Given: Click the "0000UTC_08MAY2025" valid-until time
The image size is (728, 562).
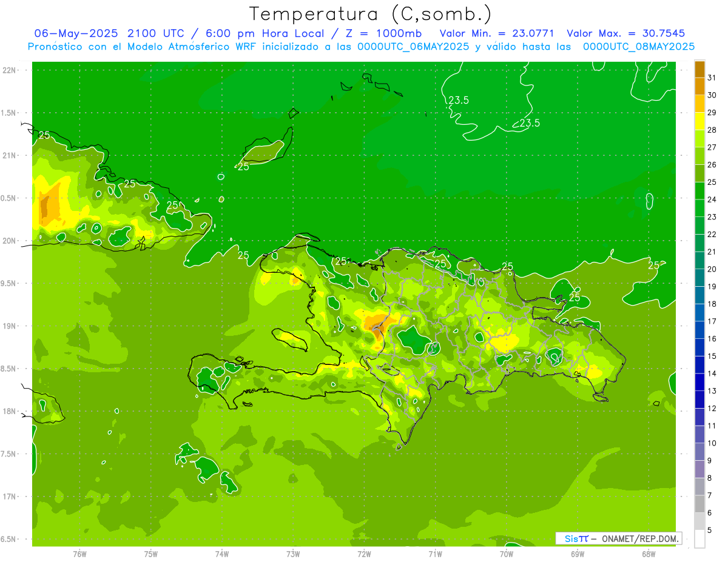Looking at the screenshot, I should 639,46.
